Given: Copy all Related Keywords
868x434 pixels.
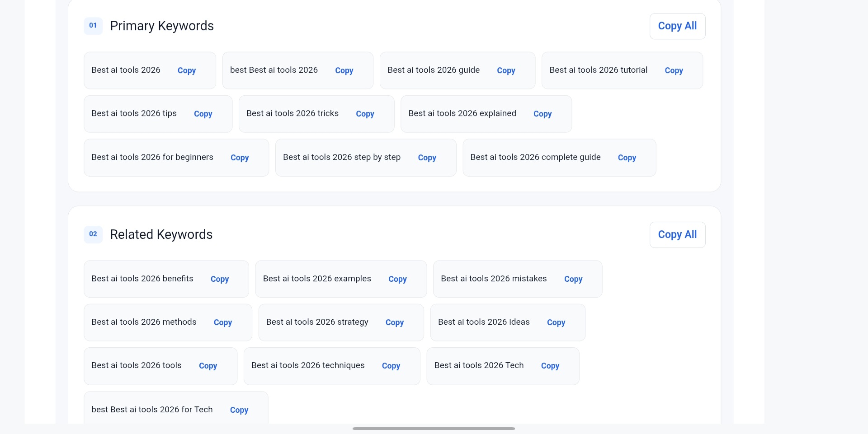Looking at the screenshot, I should [x=677, y=235].
